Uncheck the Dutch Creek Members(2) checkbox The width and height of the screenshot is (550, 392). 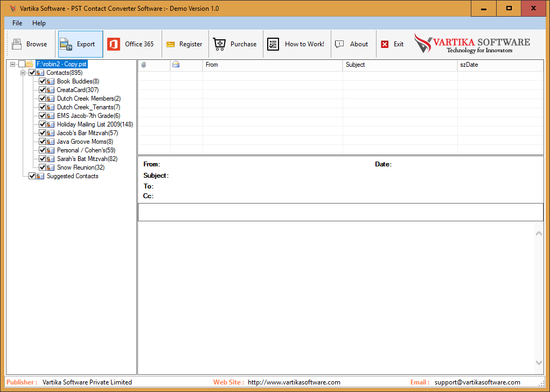pos(42,99)
